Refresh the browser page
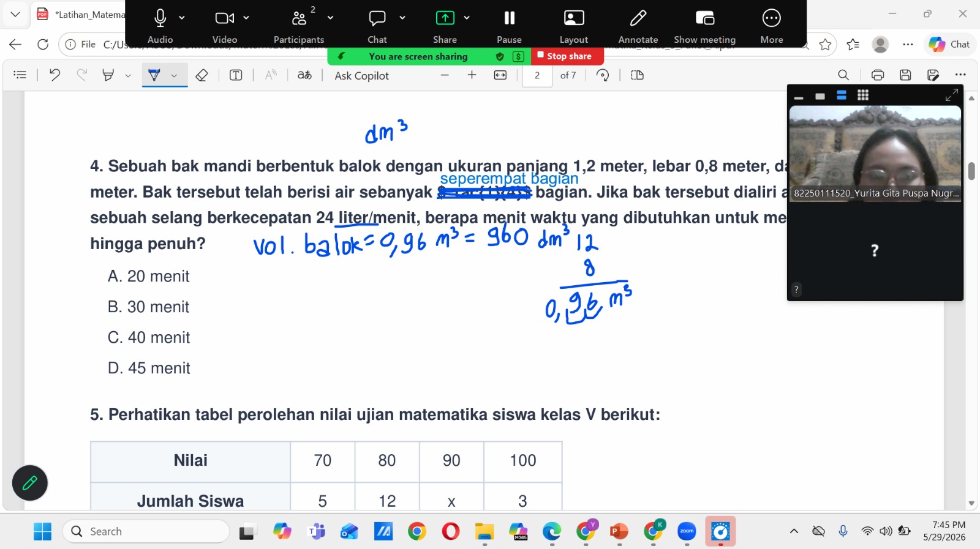The height and width of the screenshot is (549, 980). pos(43,44)
